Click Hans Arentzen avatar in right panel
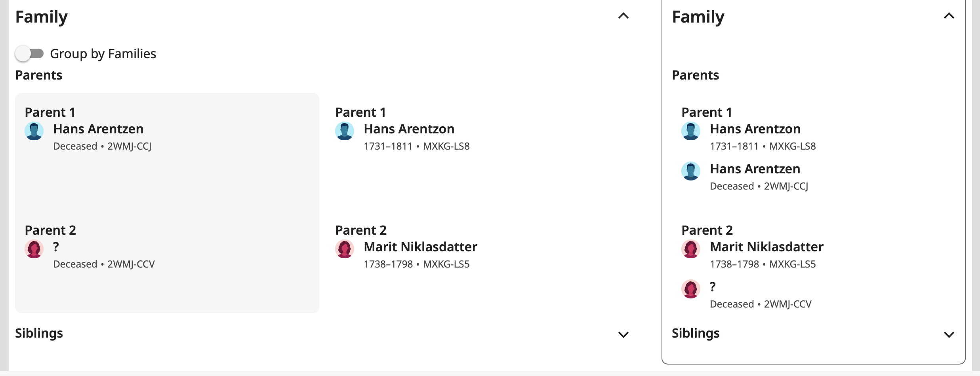Image resolution: width=980 pixels, height=376 pixels. coord(691,171)
